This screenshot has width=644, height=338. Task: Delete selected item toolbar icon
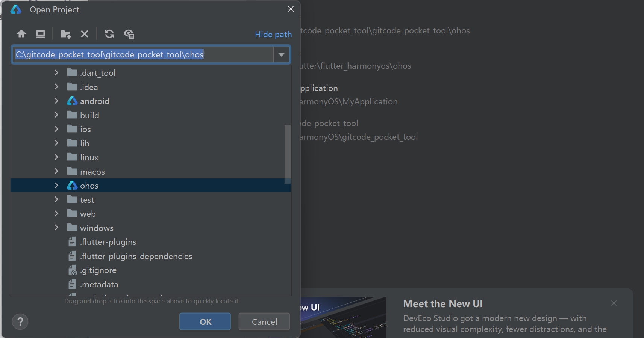85,34
